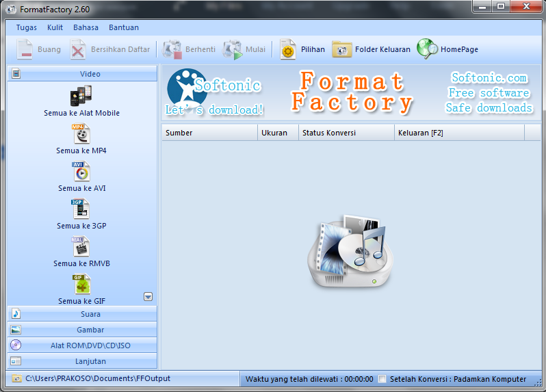Sort by the Ukuran column header

[x=278, y=133]
